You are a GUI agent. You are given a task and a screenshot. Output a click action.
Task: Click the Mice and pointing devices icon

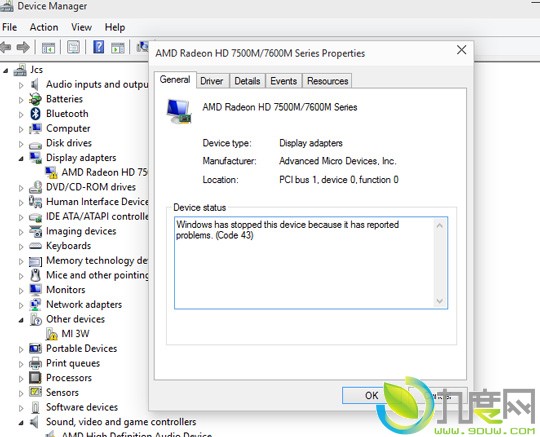pos(35,275)
